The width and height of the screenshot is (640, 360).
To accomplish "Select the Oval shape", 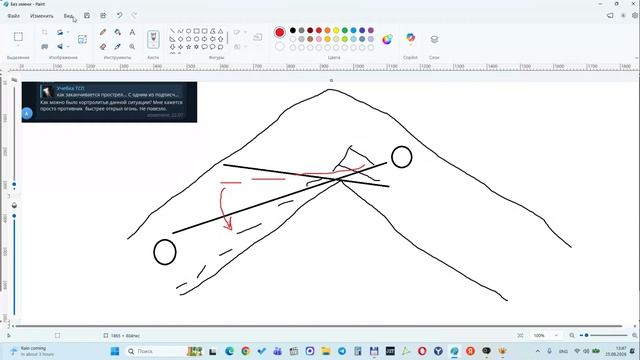I will click(188, 31).
